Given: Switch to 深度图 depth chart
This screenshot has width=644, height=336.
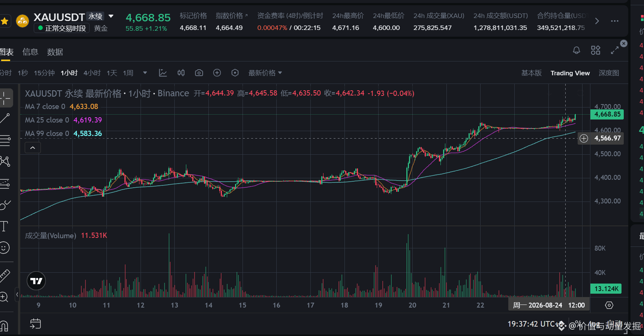Looking at the screenshot, I should [x=609, y=73].
